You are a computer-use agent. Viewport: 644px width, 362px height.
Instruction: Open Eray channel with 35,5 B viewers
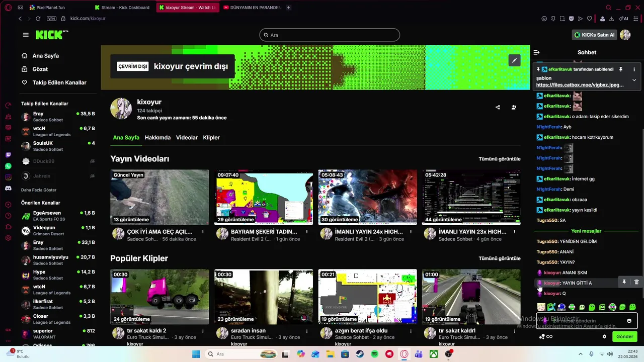(x=58, y=117)
